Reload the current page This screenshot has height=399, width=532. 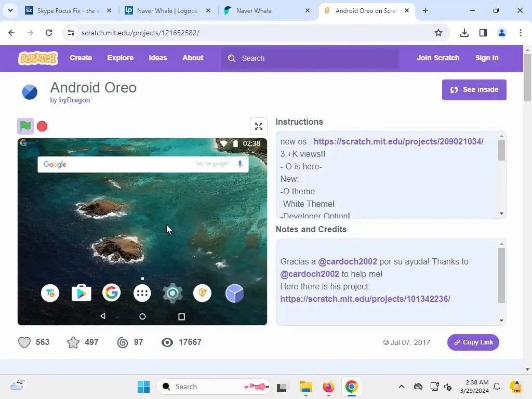coord(49,33)
